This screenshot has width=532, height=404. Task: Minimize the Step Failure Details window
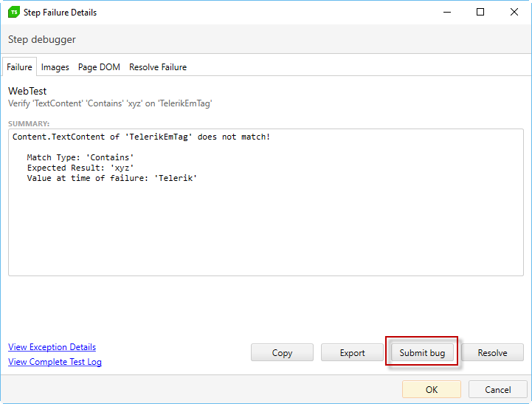pos(447,13)
